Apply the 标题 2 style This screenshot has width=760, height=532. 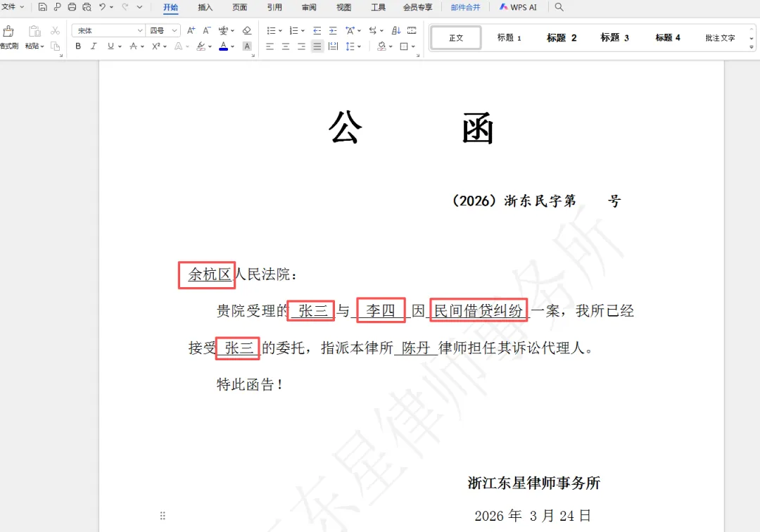click(562, 38)
